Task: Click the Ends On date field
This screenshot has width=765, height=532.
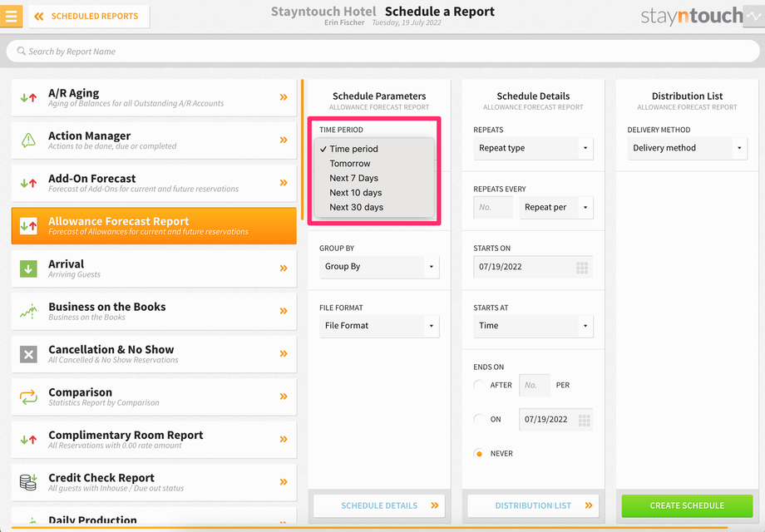Action: 556,419
